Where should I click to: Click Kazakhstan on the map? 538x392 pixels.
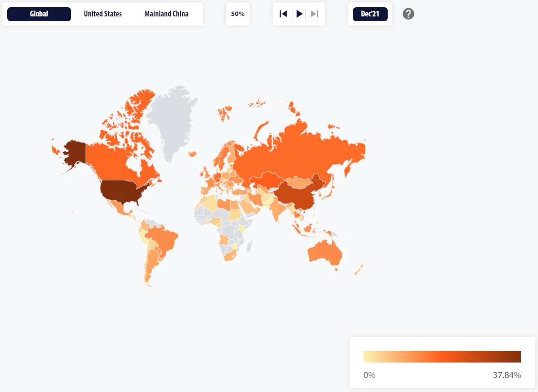266,181
